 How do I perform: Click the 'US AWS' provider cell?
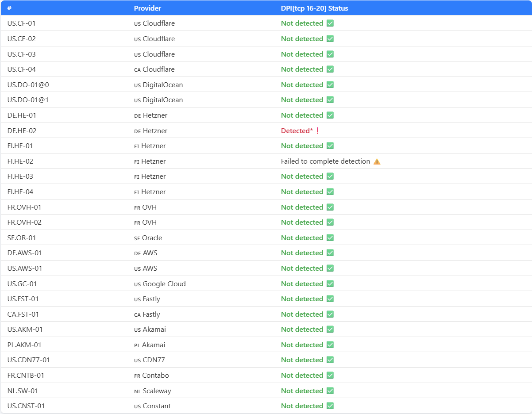(x=146, y=268)
